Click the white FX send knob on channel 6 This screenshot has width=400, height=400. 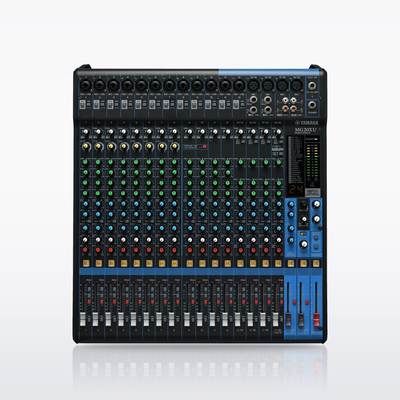[x=149, y=239]
